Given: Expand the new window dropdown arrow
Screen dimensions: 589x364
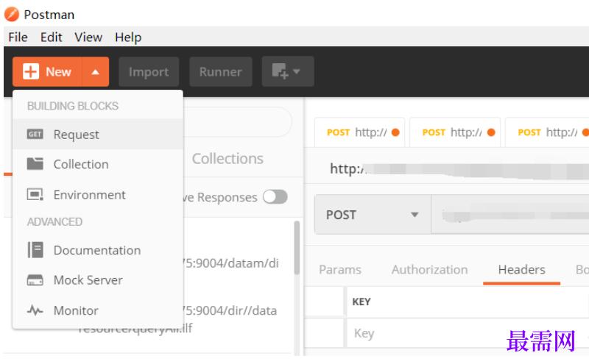Looking at the screenshot, I should (297, 71).
